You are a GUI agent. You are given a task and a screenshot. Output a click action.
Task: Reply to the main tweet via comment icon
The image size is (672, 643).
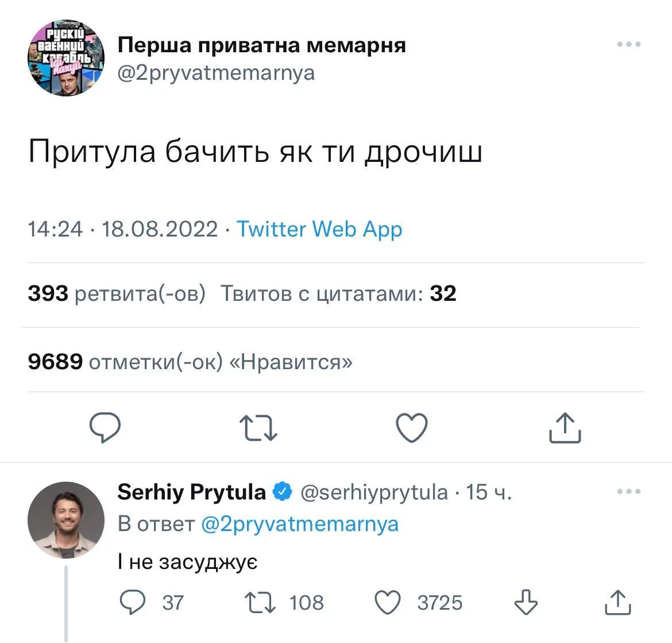click(105, 428)
